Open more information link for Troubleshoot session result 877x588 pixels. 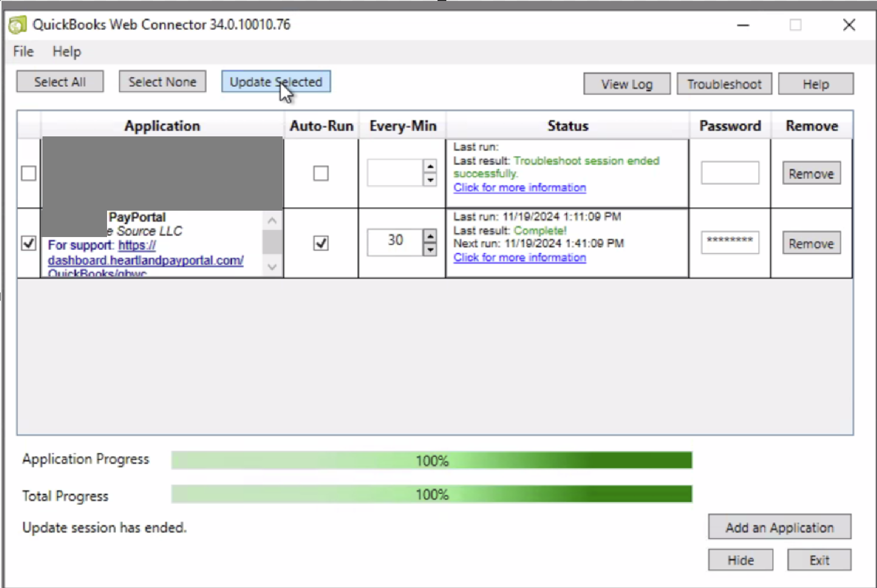pos(520,188)
